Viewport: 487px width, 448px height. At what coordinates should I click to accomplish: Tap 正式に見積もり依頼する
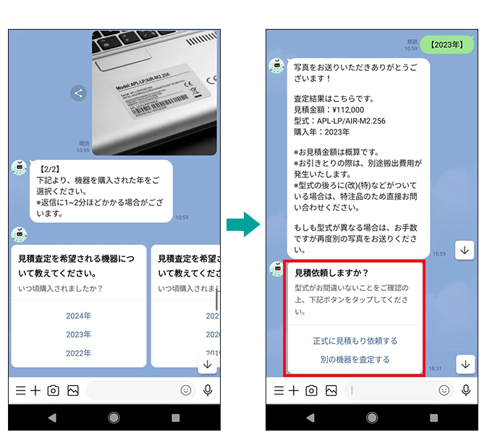[355, 341]
